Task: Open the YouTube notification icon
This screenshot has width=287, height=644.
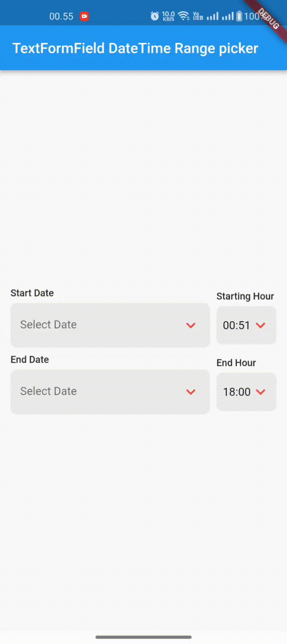Action: tap(84, 16)
